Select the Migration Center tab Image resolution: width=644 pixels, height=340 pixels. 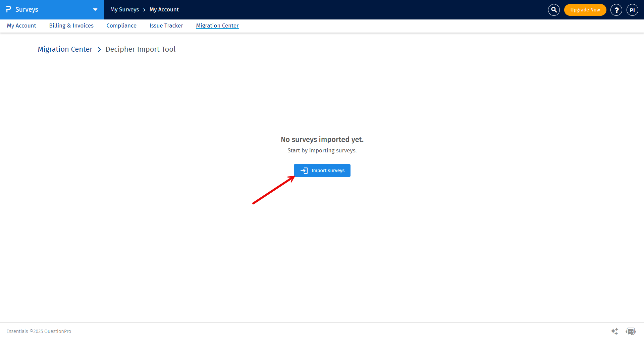[217, 26]
